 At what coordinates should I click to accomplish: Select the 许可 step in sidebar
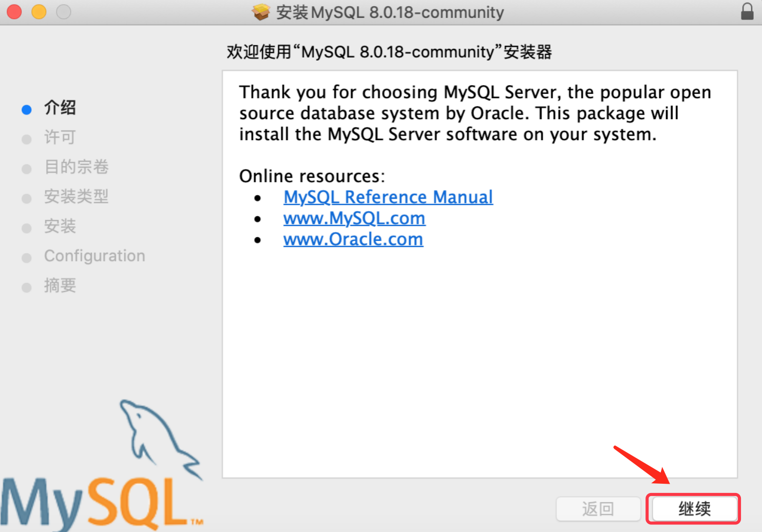(60, 137)
